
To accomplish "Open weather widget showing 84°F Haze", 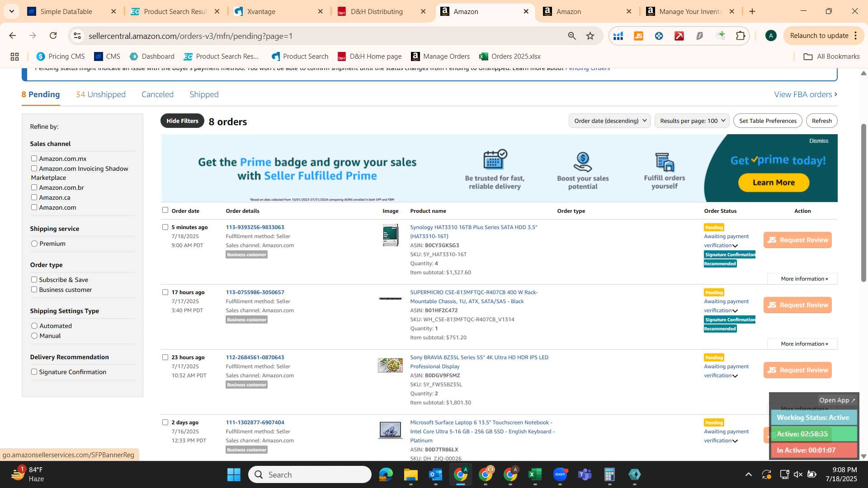I will click(x=28, y=474).
